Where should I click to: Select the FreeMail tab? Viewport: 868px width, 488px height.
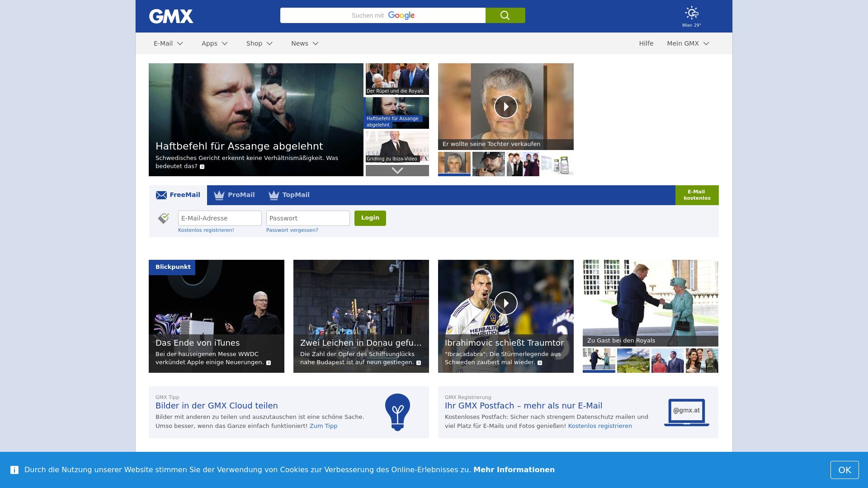[178, 195]
